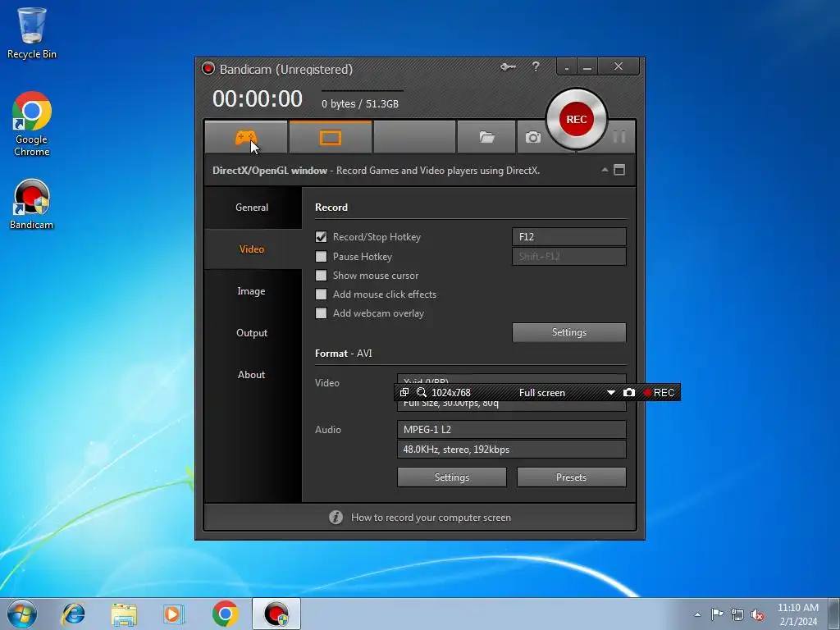This screenshot has width=840, height=630.
Task: Click the muted volume tray icon
Action: [x=757, y=614]
